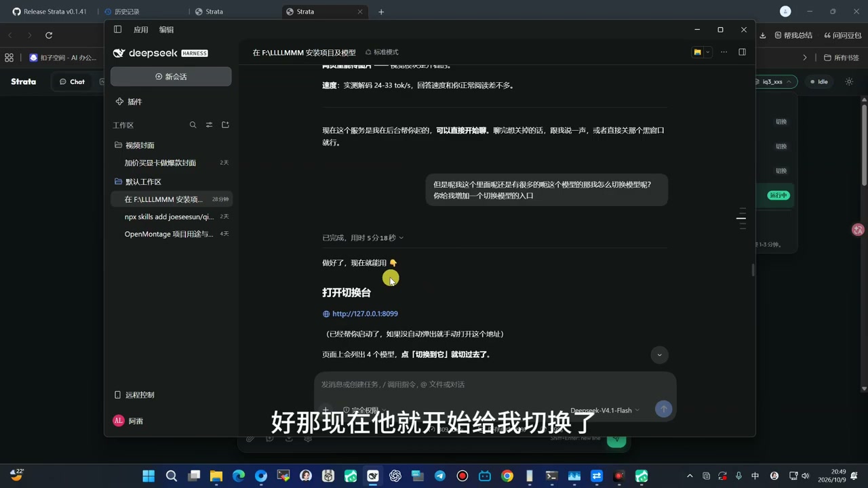The height and width of the screenshot is (488, 868).
Task: Open the Windows Start menu
Action: (149, 476)
